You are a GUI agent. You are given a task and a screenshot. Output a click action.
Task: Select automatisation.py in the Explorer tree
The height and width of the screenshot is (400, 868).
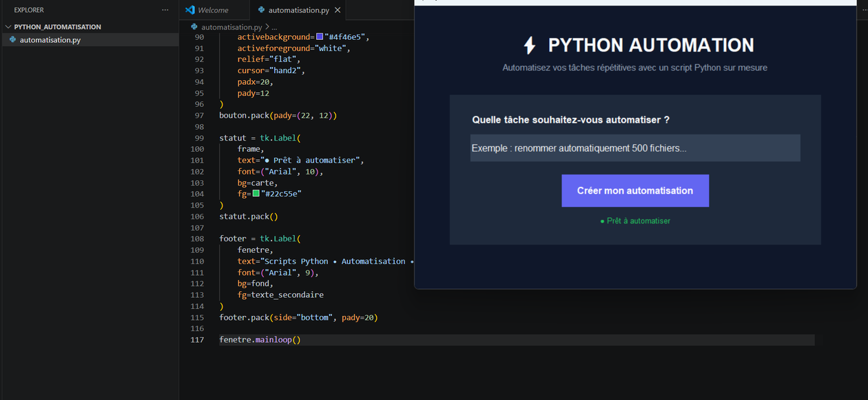point(90,40)
